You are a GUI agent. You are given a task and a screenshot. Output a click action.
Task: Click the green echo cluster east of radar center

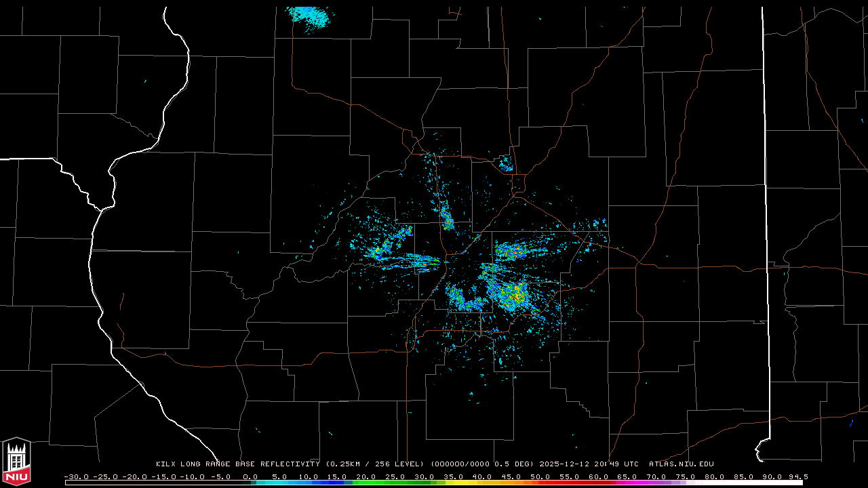(510, 253)
